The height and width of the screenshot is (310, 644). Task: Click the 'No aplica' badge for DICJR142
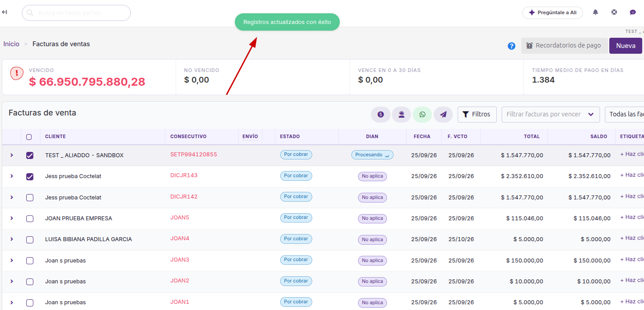tap(372, 197)
